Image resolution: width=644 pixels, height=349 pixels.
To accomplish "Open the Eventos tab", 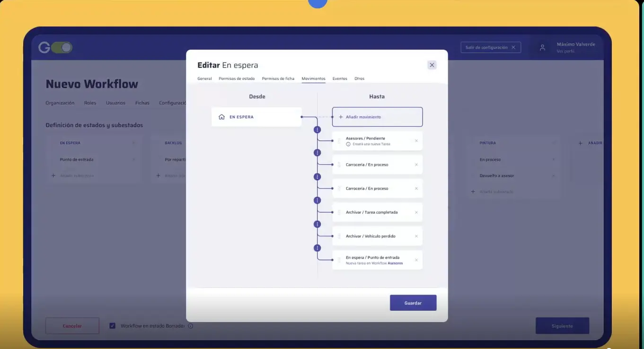I will [340, 79].
